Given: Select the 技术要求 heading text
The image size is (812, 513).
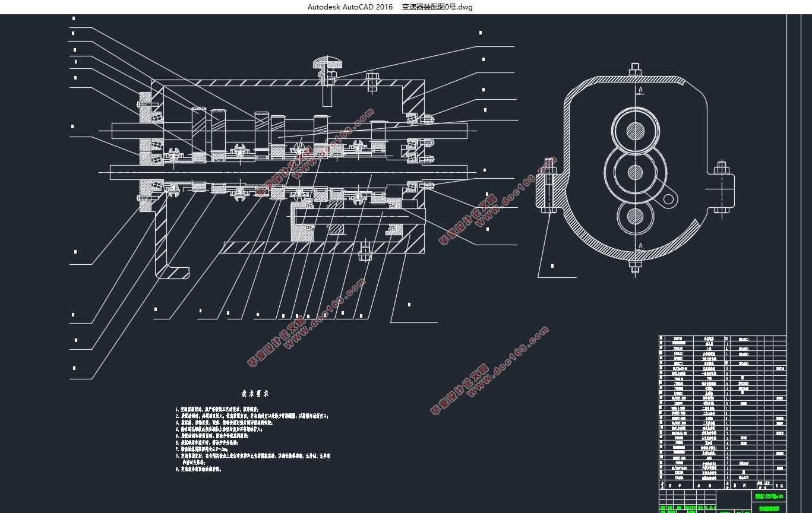Looking at the screenshot, I should click(255, 393).
